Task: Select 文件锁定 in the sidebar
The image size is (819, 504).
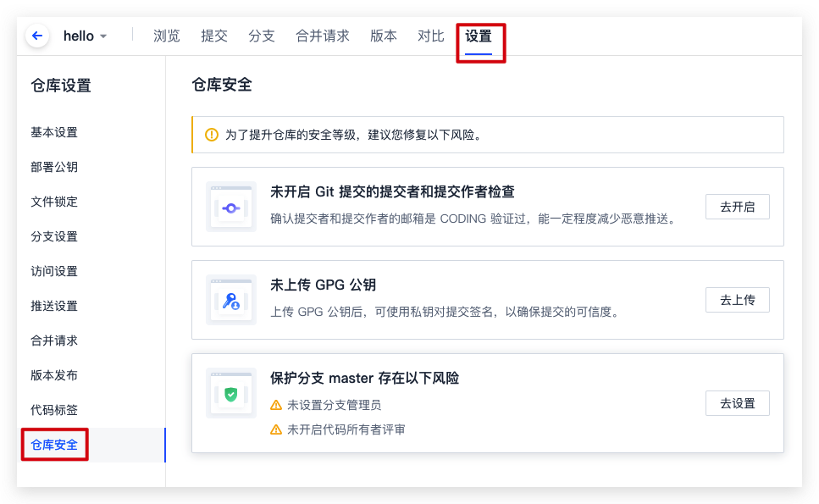Action: tap(54, 202)
